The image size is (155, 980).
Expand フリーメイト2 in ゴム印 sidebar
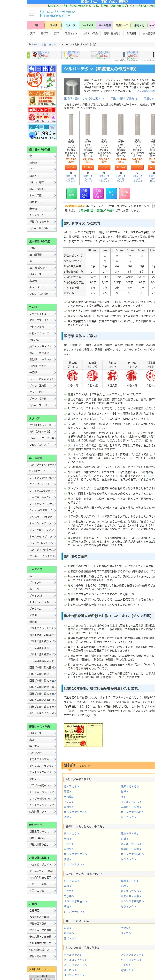pos(42,314)
